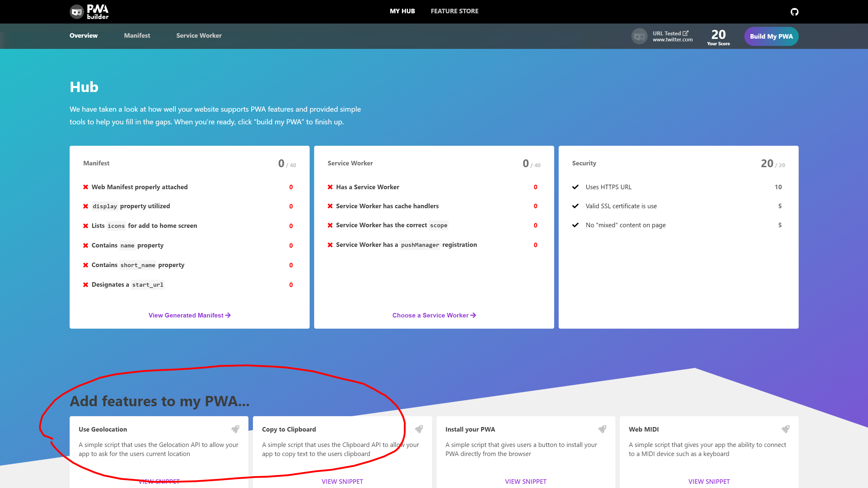
Task: Click the Use Geolocation card title
Action: pyautogui.click(x=103, y=429)
